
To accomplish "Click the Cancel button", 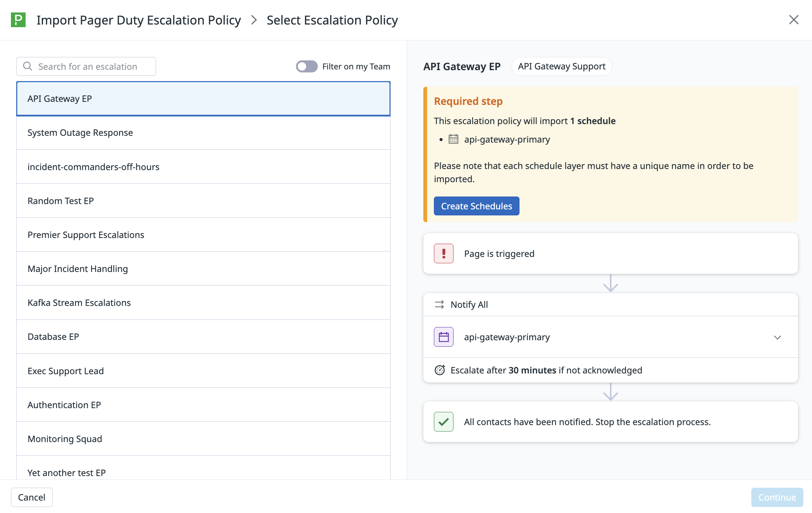I will pyautogui.click(x=32, y=497).
